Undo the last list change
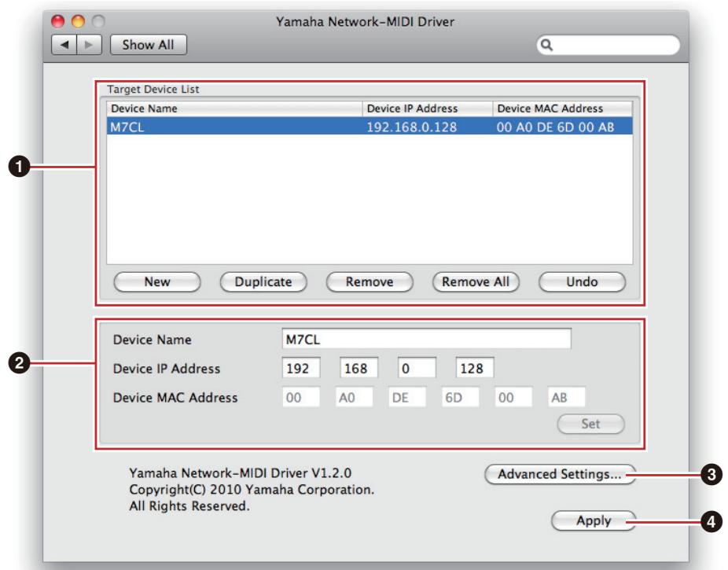 pyautogui.click(x=582, y=281)
